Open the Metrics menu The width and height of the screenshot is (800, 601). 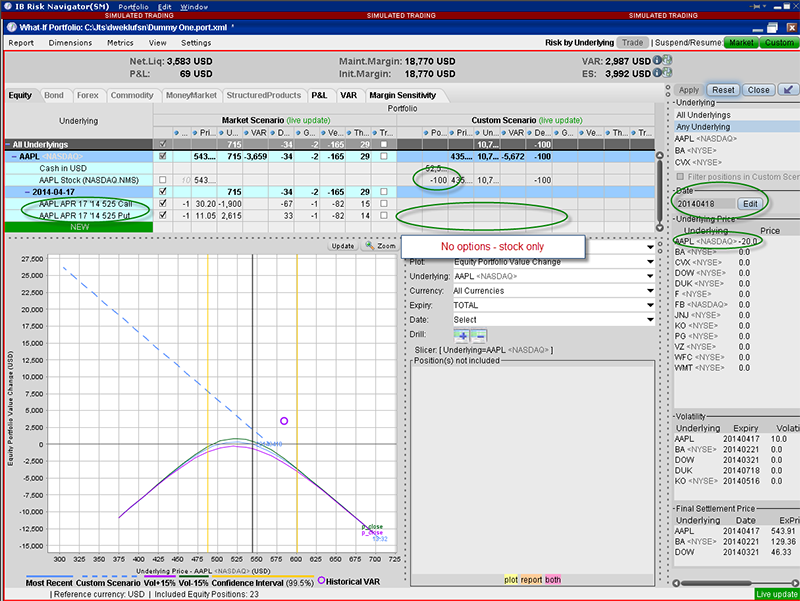pyautogui.click(x=120, y=43)
